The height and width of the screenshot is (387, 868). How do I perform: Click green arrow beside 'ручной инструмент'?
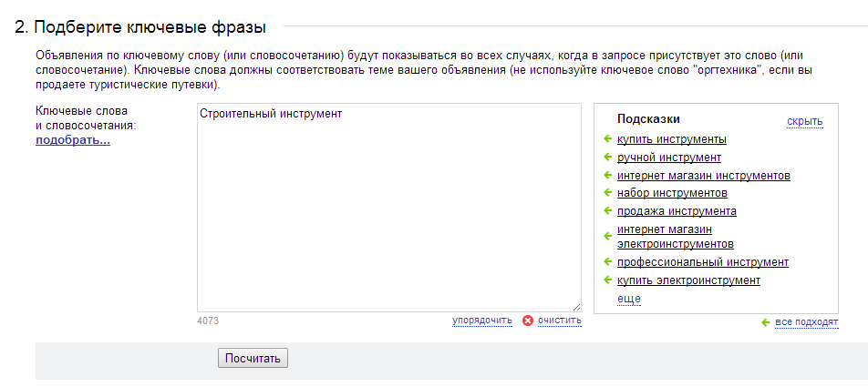click(607, 157)
